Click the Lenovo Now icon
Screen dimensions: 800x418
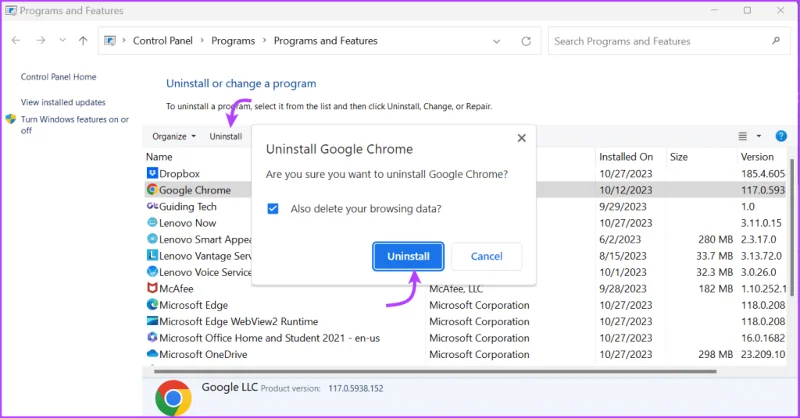click(x=152, y=223)
